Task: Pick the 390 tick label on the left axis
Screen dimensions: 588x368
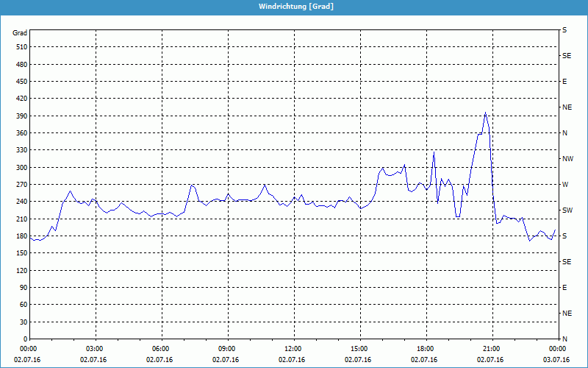Action: 20,116
